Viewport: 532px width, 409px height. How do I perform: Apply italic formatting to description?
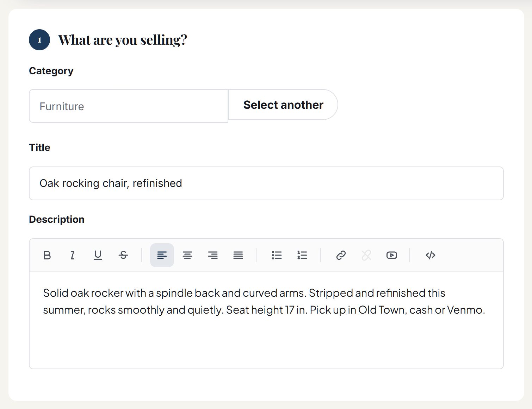[x=72, y=255]
